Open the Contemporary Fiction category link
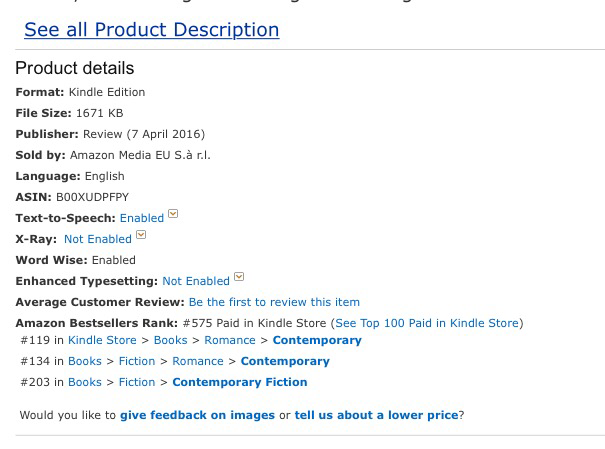 click(240, 382)
